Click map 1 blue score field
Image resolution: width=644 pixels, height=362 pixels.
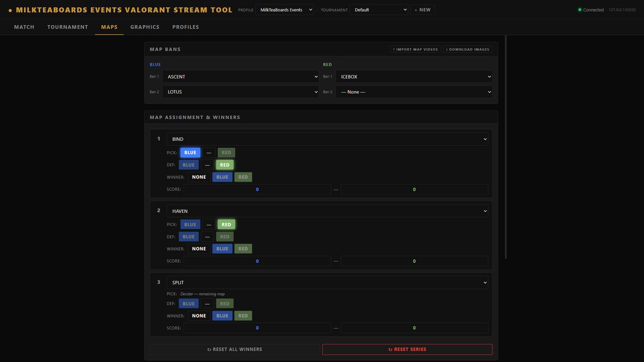[x=257, y=190]
